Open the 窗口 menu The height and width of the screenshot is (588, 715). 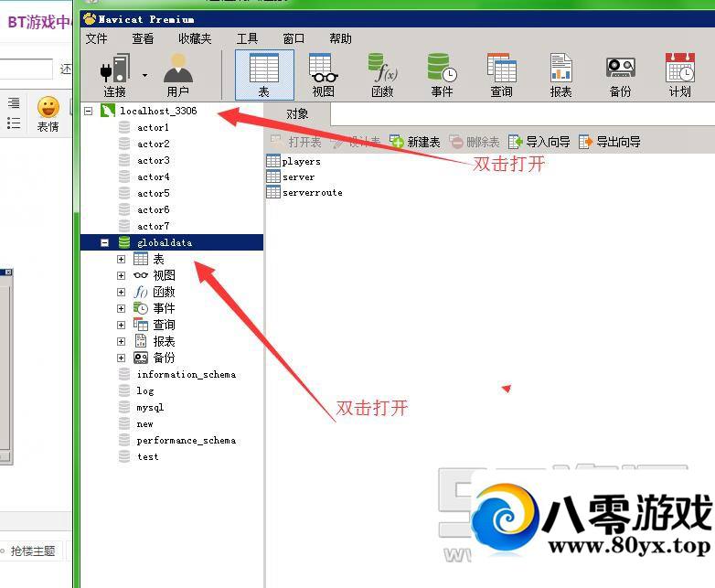[293, 38]
